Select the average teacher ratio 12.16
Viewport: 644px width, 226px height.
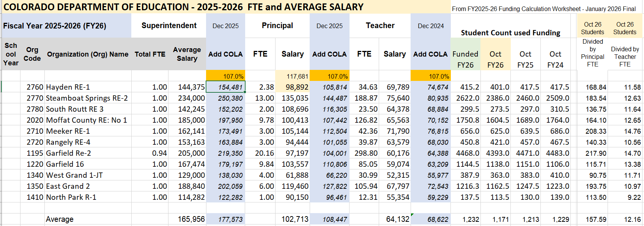click(x=625, y=219)
